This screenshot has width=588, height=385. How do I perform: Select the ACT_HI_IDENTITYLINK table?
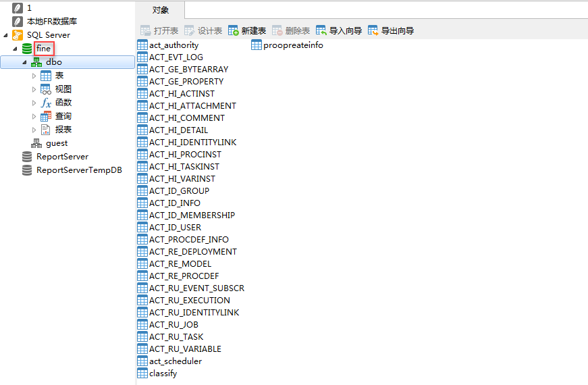pyautogui.click(x=193, y=143)
